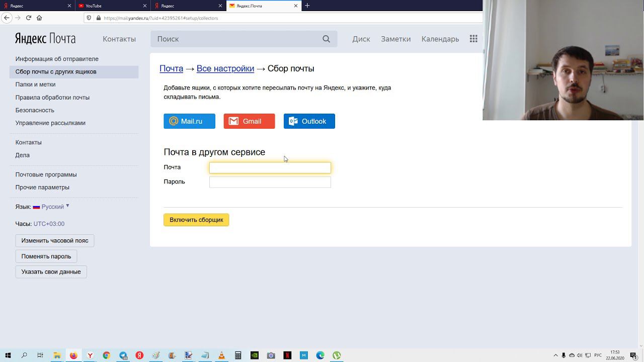Click the browser back arrow button

point(7,18)
